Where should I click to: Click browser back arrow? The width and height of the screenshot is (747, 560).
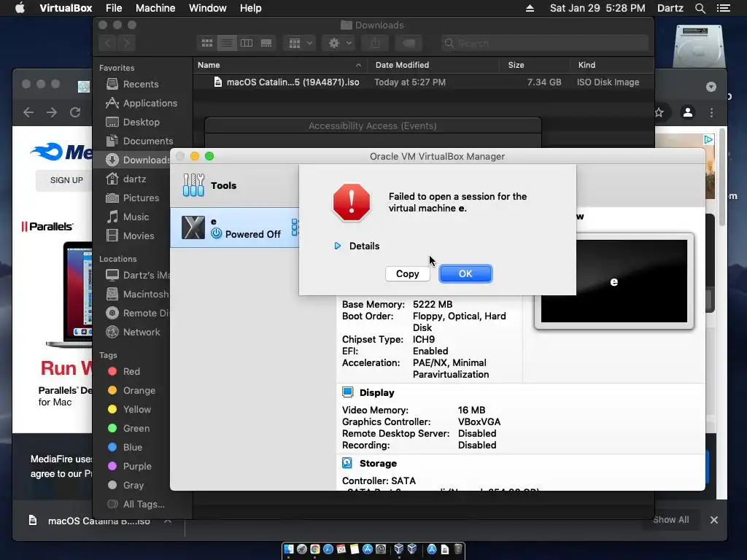click(x=28, y=112)
